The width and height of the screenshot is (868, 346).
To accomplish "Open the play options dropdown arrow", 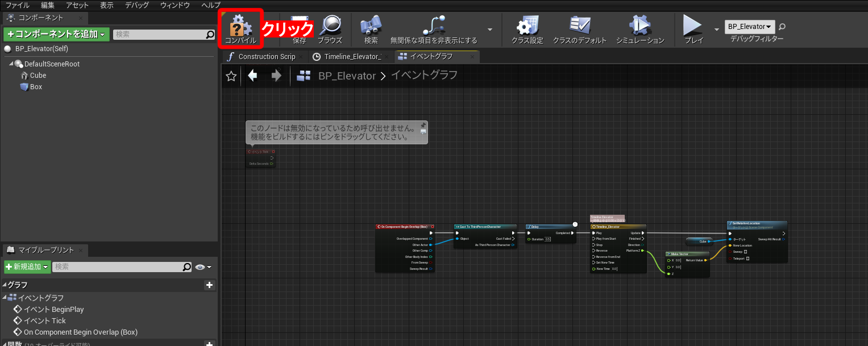I will [x=716, y=28].
